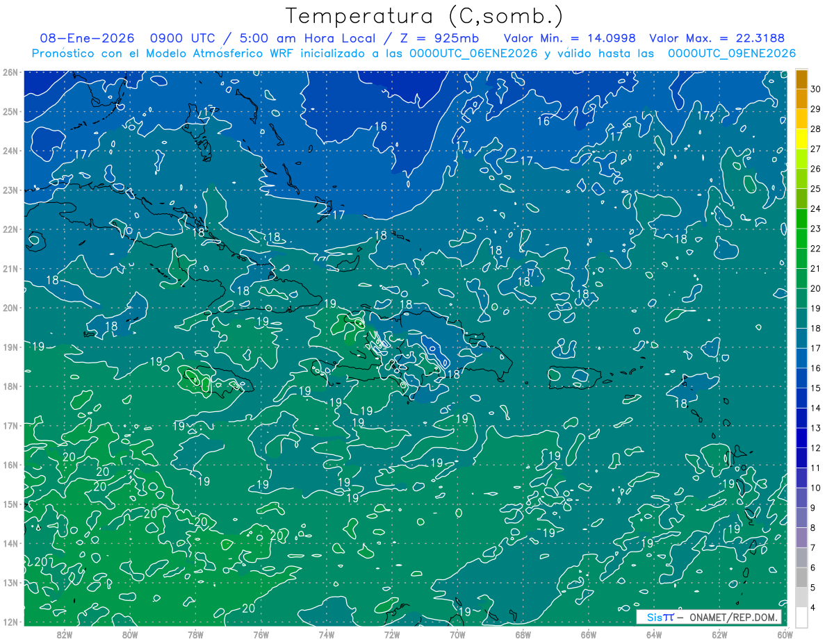This screenshot has height=644, width=834.
Task: Click the dark blue swatch between 12 and 13
Action: point(801,438)
